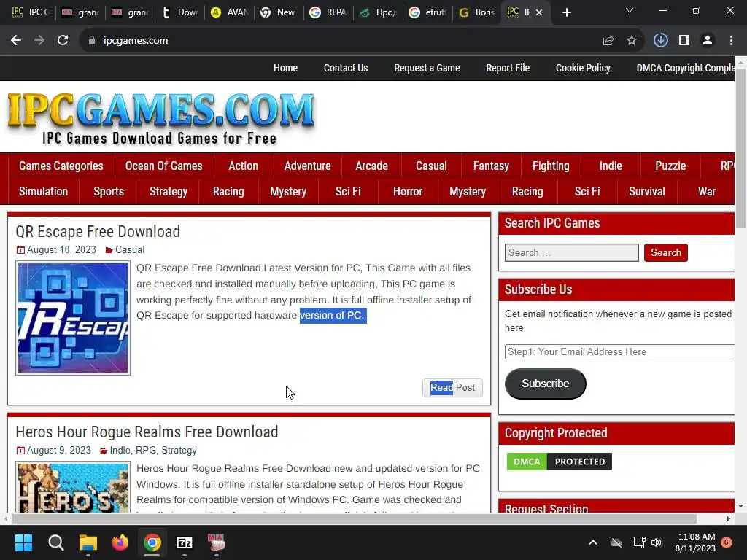Focus the Search IPC Games field

tap(572, 252)
